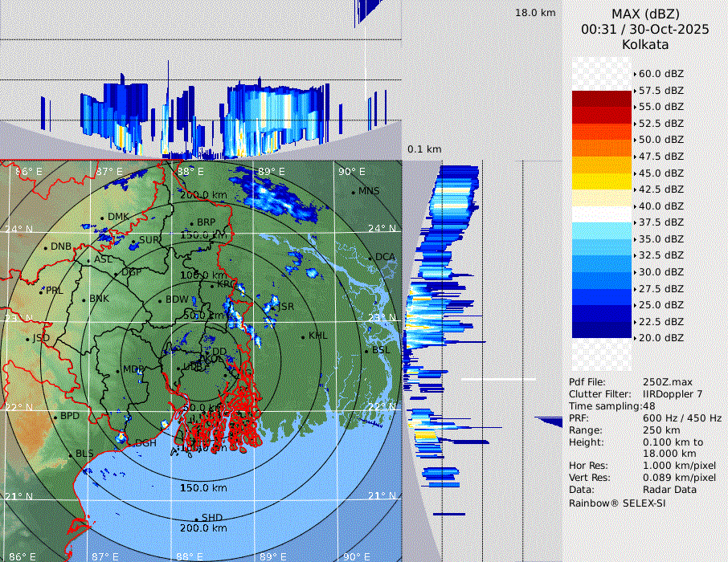Click the BSL station marker
The height and width of the screenshot is (562, 728).
[366, 351]
